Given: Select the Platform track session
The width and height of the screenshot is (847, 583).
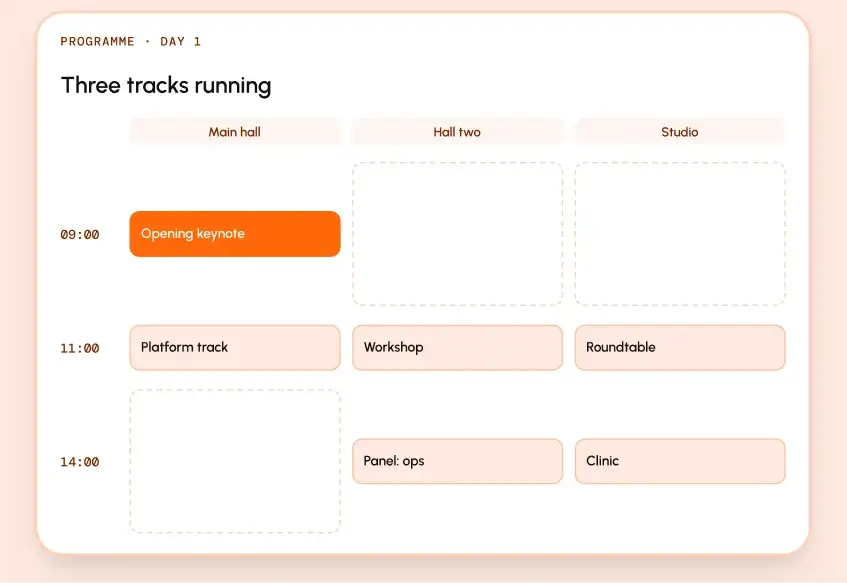Looking at the screenshot, I should pyautogui.click(x=235, y=347).
